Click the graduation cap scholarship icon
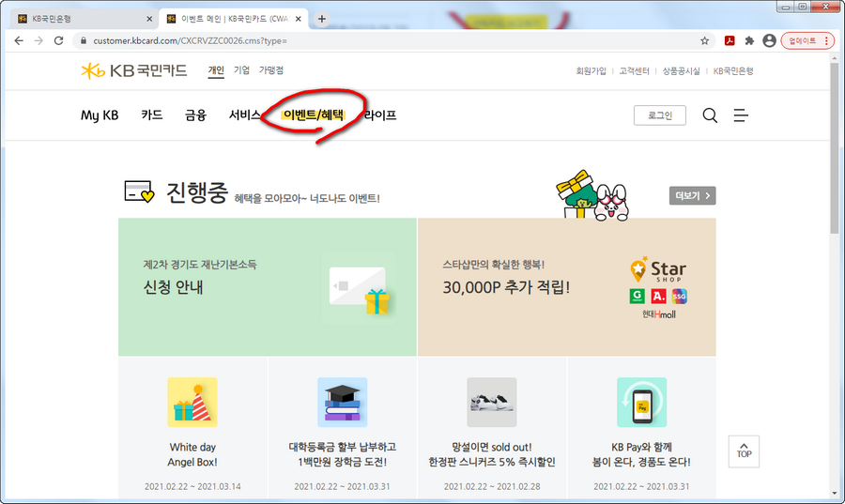The width and height of the screenshot is (845, 504). coord(342,403)
